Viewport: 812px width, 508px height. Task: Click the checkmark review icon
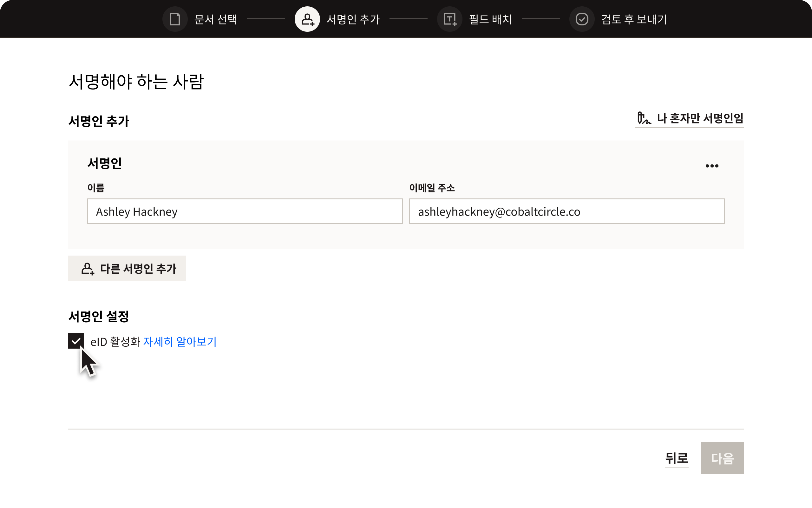pos(582,19)
